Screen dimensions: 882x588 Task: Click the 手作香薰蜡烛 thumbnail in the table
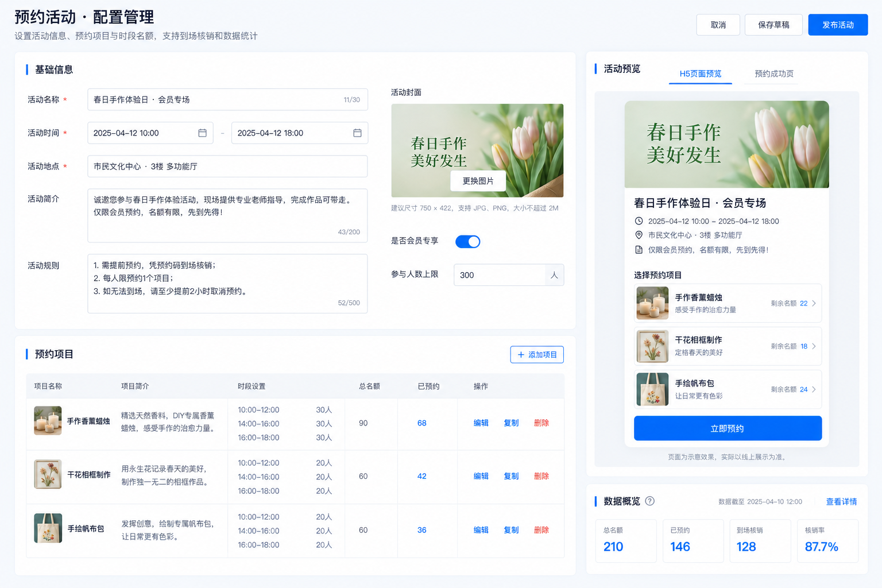coord(48,421)
